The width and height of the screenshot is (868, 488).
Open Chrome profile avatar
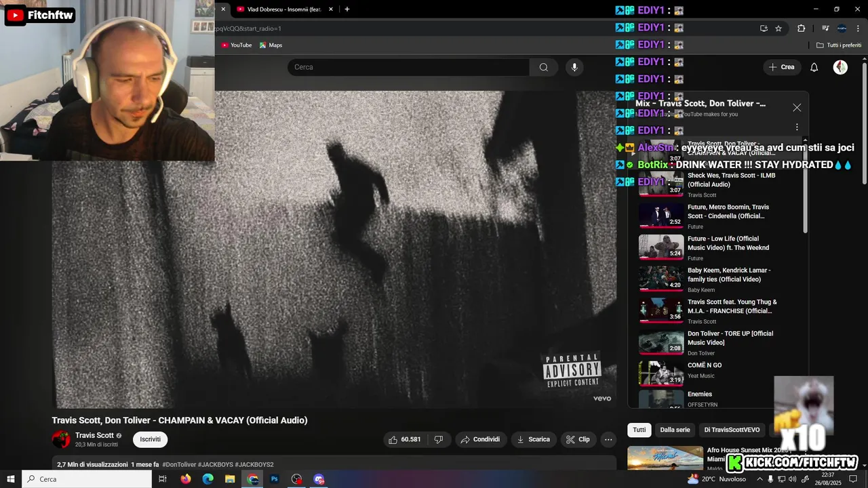click(842, 28)
